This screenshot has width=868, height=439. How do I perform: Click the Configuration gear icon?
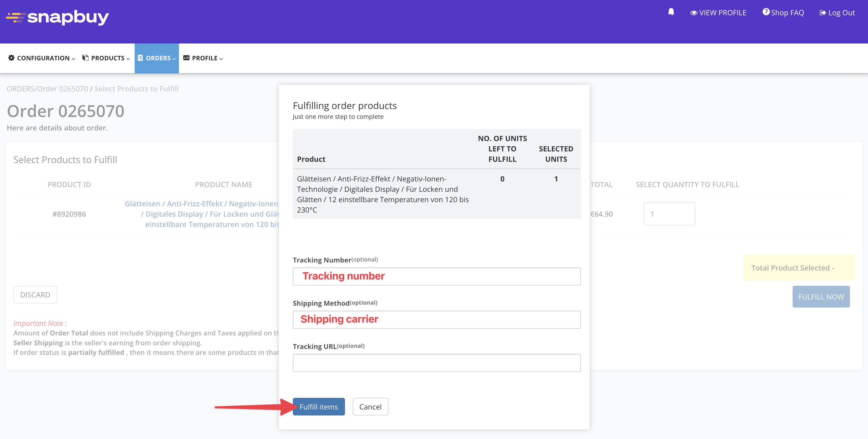click(11, 58)
